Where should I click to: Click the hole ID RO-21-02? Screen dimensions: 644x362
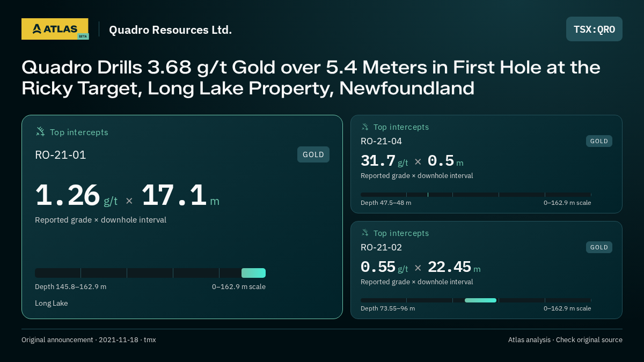pos(381,247)
